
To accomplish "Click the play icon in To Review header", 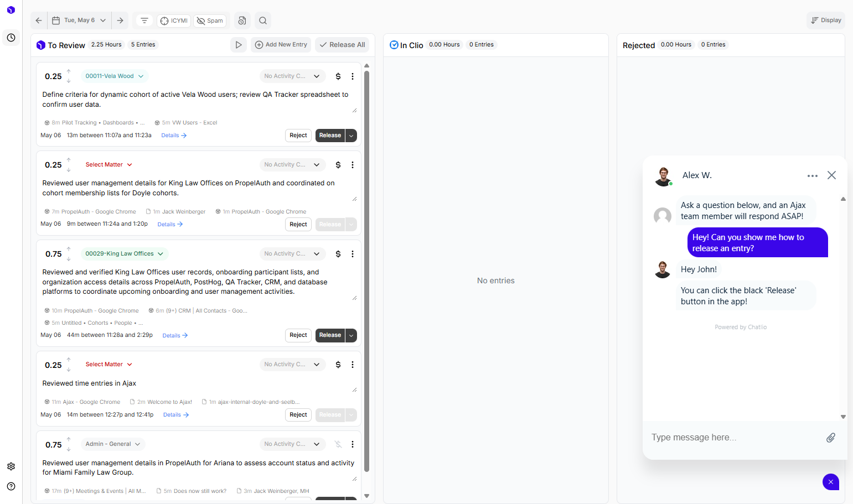I will (x=239, y=45).
